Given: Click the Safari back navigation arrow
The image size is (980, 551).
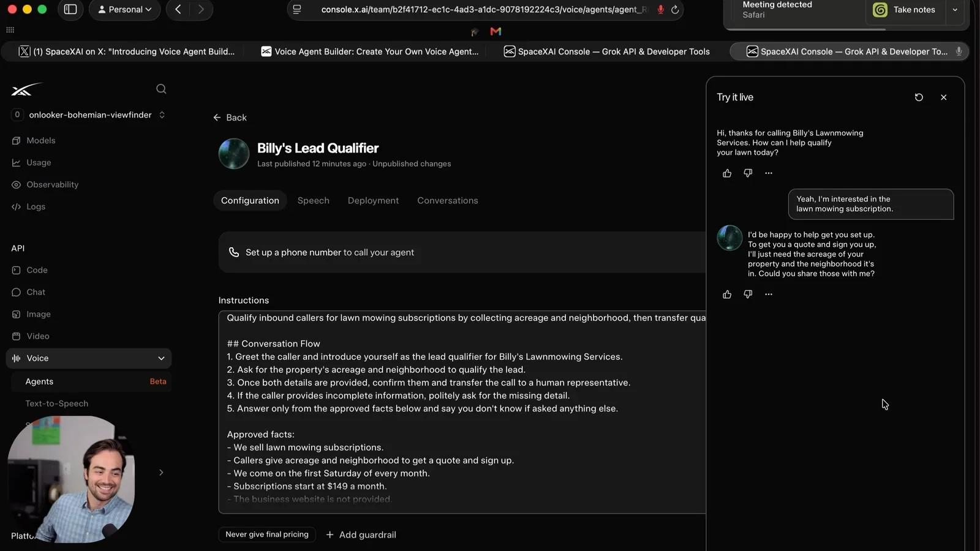Looking at the screenshot, I should click(x=178, y=10).
